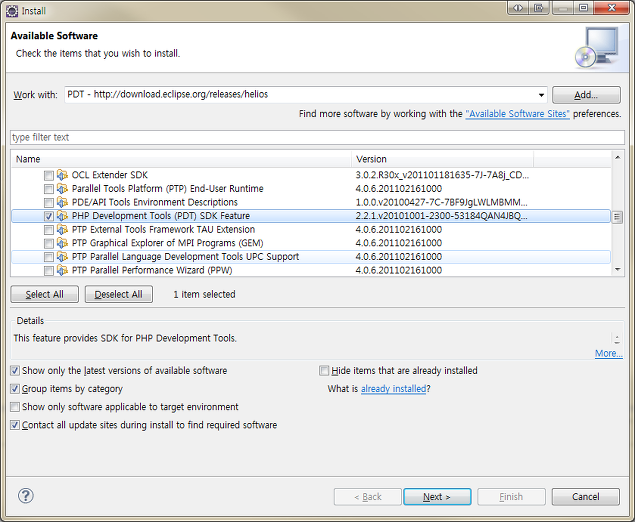Click the Details scroll stepper
Viewport: 635px width, 522px height.
point(617,339)
